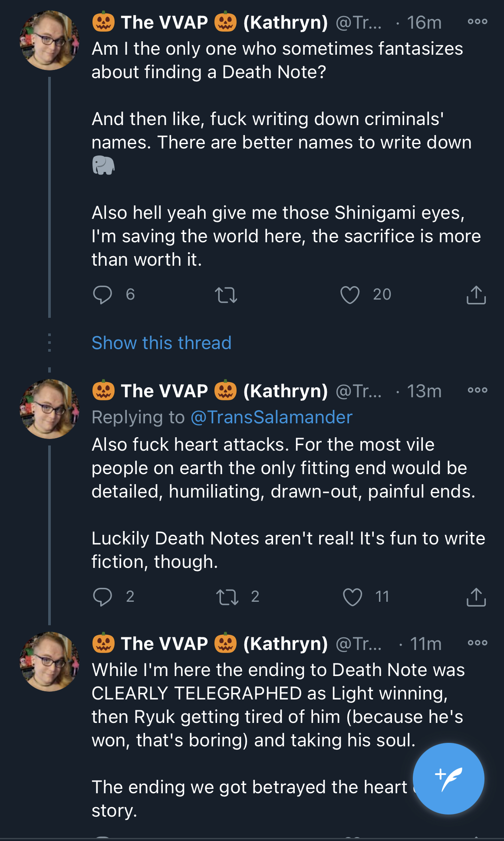Open avatar on the 11m tweet
The height and width of the screenshot is (841, 504).
(x=49, y=662)
